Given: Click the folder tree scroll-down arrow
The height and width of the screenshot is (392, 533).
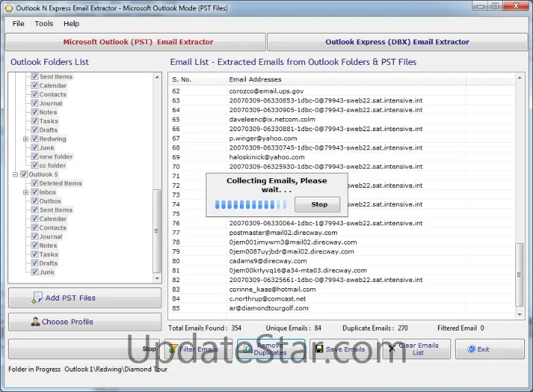Looking at the screenshot, I should [x=157, y=279].
